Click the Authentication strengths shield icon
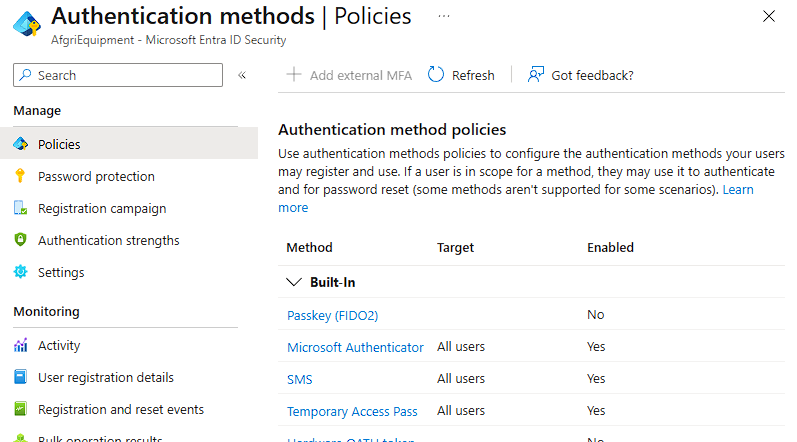 [20, 239]
